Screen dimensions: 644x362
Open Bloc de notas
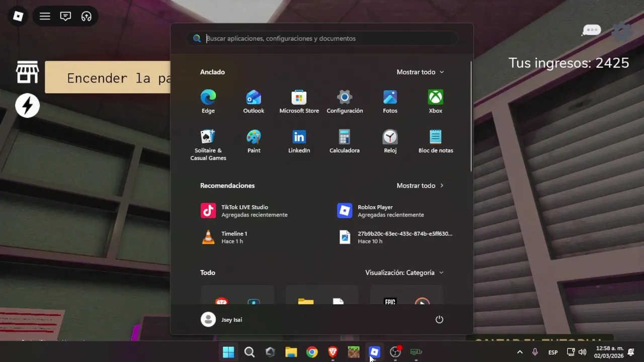tap(435, 142)
